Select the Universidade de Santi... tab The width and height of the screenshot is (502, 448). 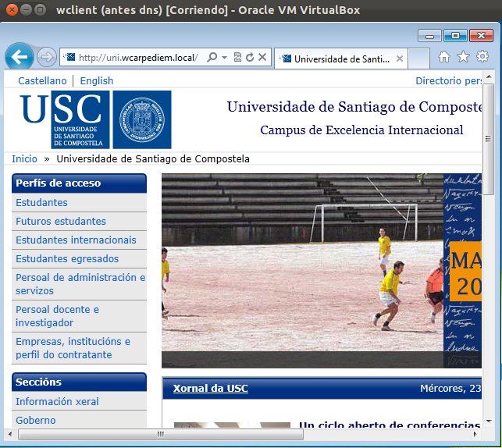coord(341,59)
